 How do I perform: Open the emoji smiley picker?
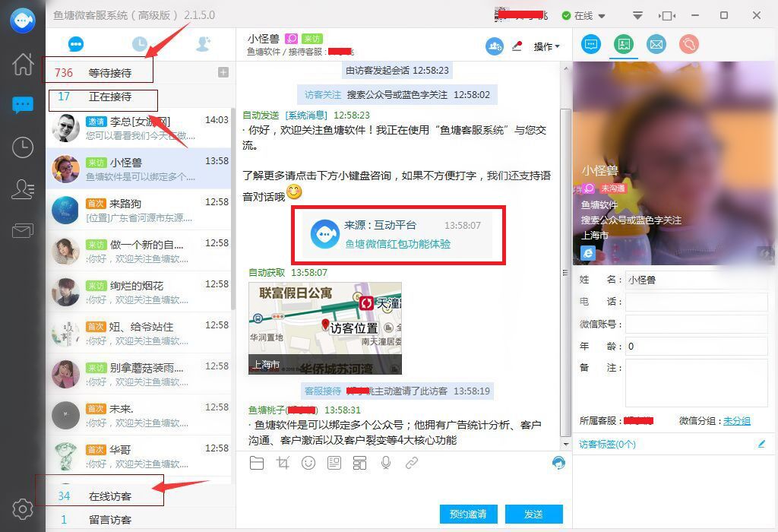308,463
